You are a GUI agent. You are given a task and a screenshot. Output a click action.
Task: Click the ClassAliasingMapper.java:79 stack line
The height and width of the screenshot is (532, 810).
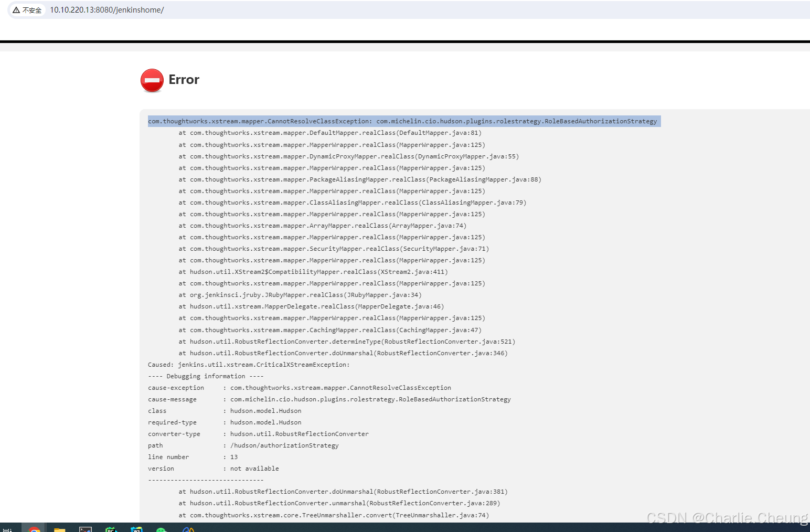(x=352, y=203)
